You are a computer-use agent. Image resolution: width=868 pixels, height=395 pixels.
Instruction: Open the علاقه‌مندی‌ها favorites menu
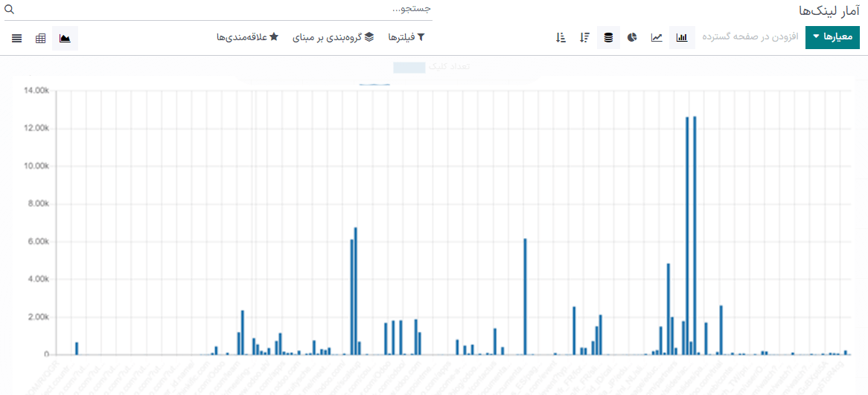(x=248, y=37)
